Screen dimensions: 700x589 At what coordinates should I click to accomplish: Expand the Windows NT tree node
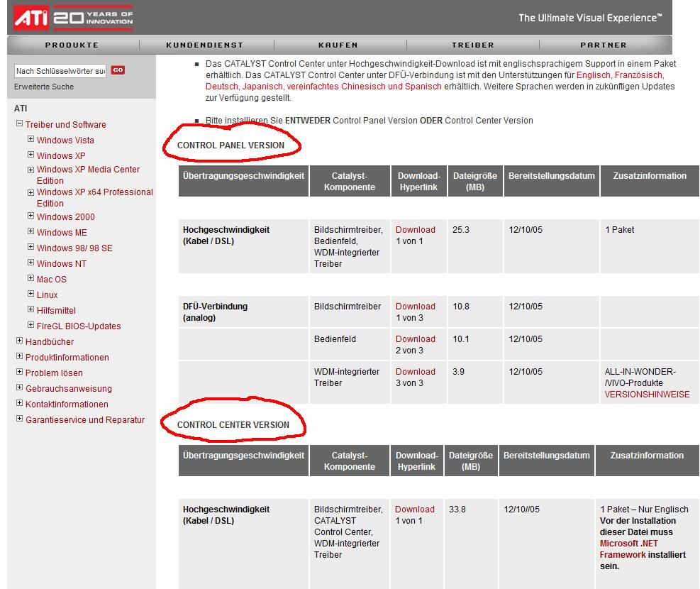coord(30,263)
